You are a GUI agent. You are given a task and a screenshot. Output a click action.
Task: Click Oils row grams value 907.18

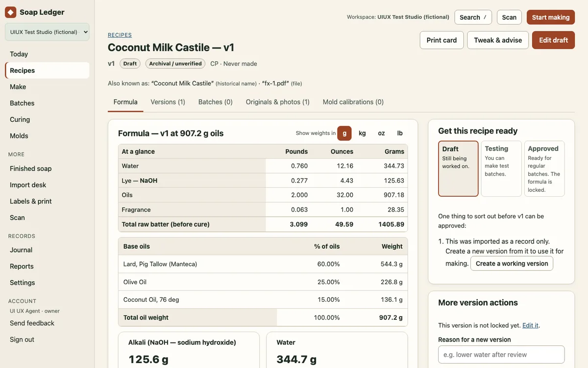click(394, 195)
